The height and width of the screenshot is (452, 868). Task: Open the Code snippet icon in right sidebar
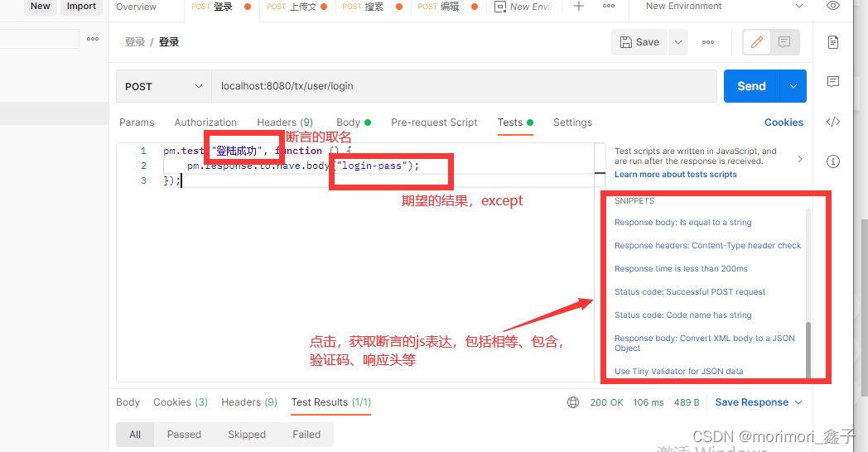click(832, 122)
